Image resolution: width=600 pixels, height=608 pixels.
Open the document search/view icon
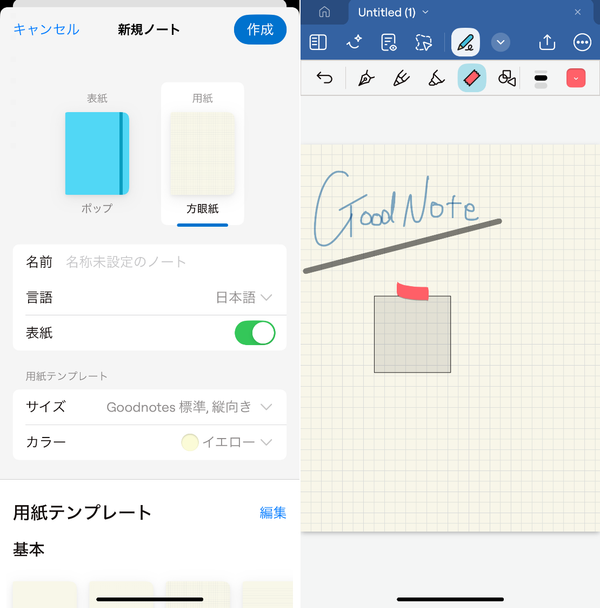pyautogui.click(x=389, y=42)
